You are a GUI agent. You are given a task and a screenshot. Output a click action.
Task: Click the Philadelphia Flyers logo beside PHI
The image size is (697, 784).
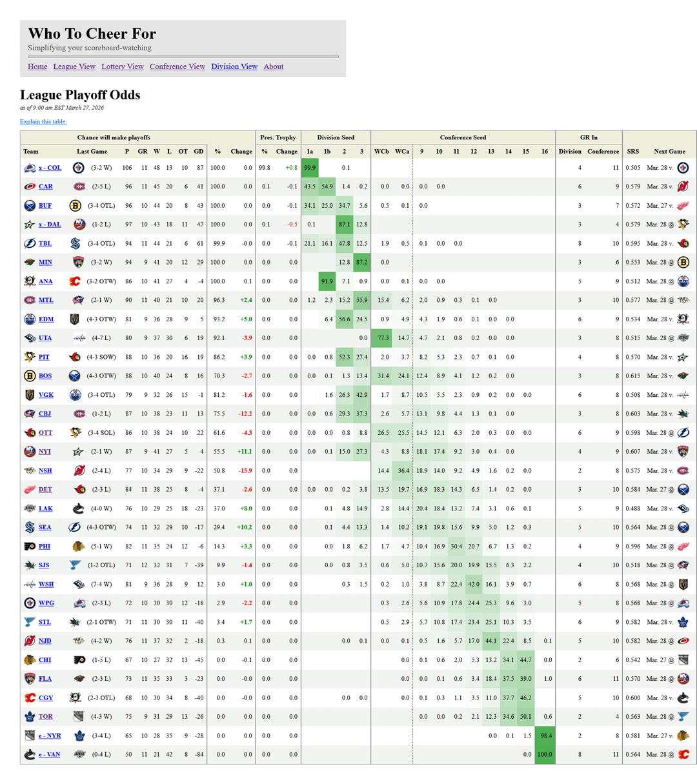(x=30, y=546)
